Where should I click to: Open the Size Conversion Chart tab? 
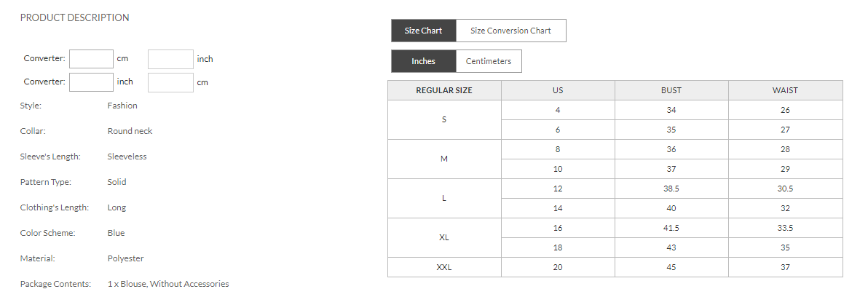(510, 31)
